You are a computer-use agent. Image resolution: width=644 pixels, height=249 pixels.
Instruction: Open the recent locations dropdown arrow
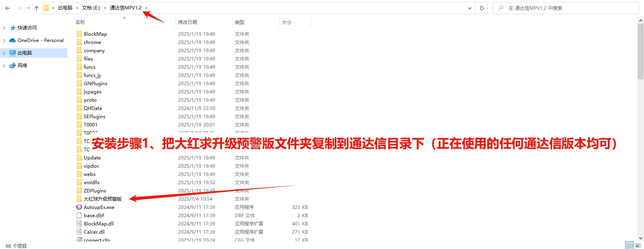click(x=28, y=8)
